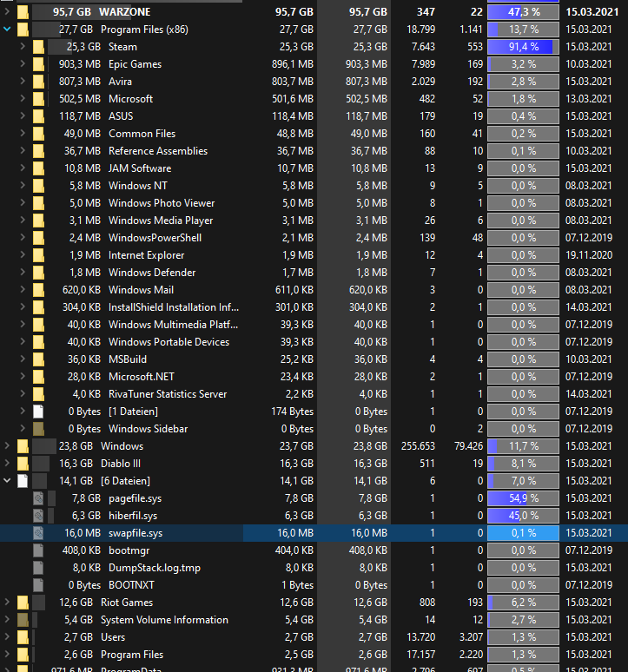Click the Steam folder icon
This screenshot has height=672, width=628.
(38, 47)
